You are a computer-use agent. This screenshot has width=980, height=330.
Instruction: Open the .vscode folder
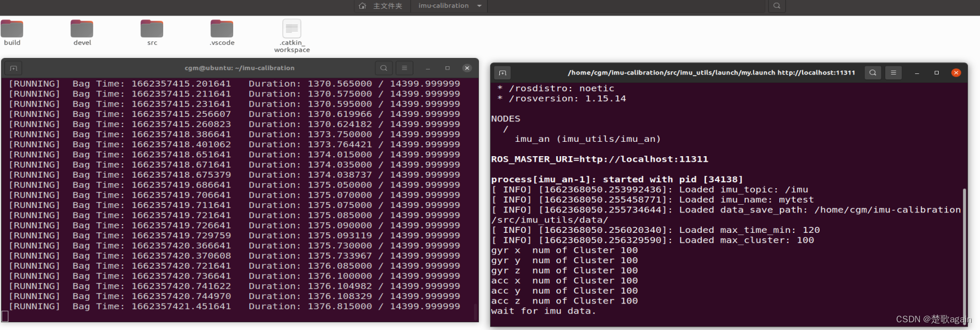pos(222,33)
